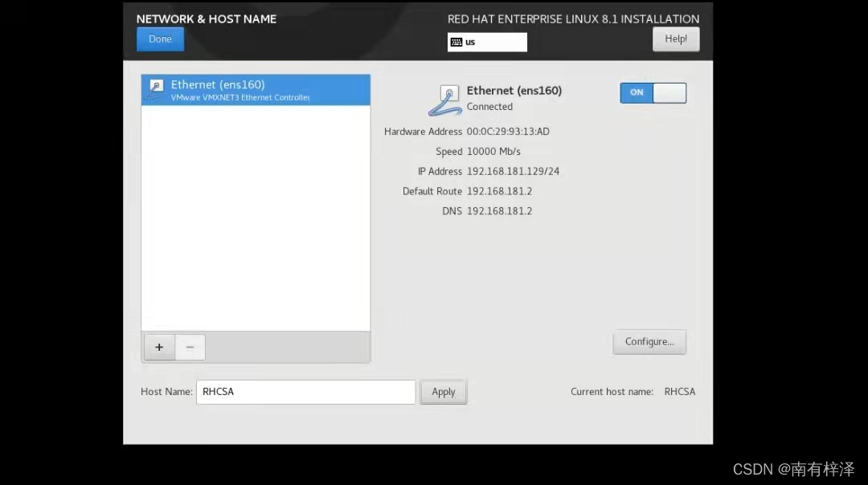Select the us keyboard layout indicator

(x=487, y=42)
